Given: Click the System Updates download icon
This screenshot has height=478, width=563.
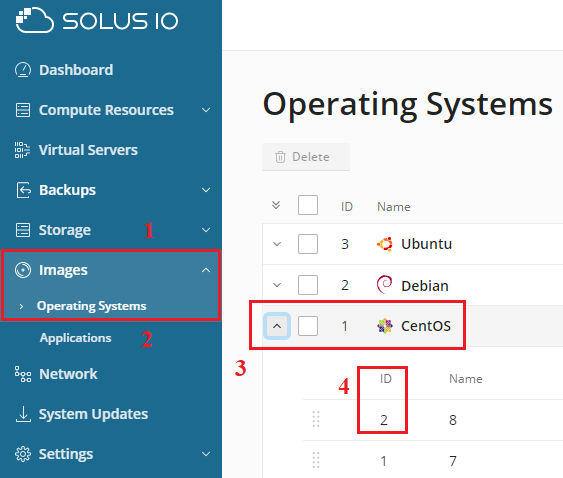Looking at the screenshot, I should coord(23,414).
